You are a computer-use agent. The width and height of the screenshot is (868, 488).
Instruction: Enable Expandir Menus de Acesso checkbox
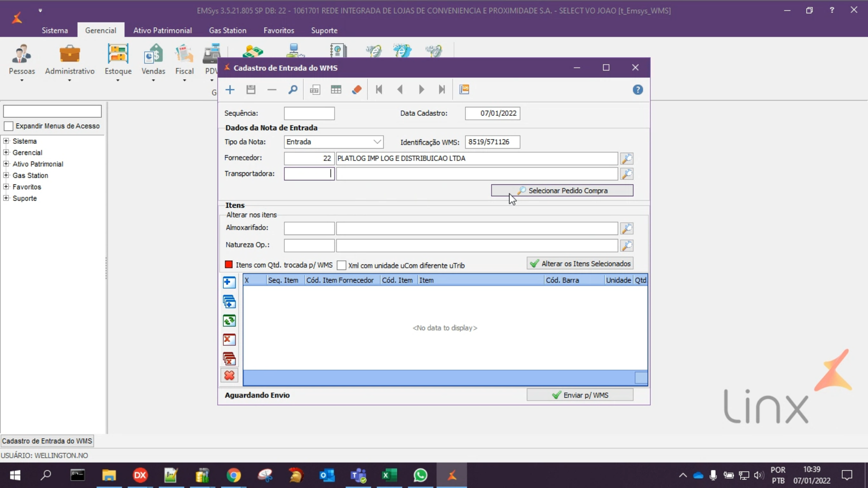coord(8,126)
